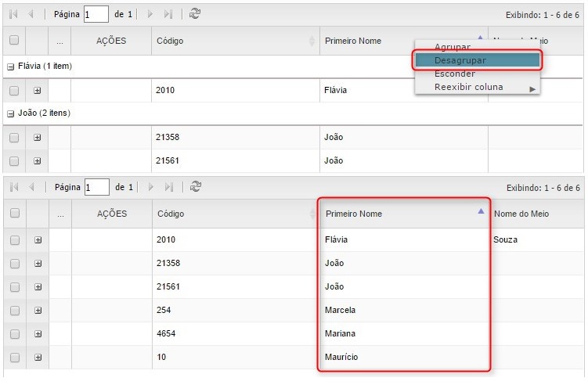588x385 pixels.
Task: Tick the checkbox for row 21358 in the top grid
Action: [14, 138]
